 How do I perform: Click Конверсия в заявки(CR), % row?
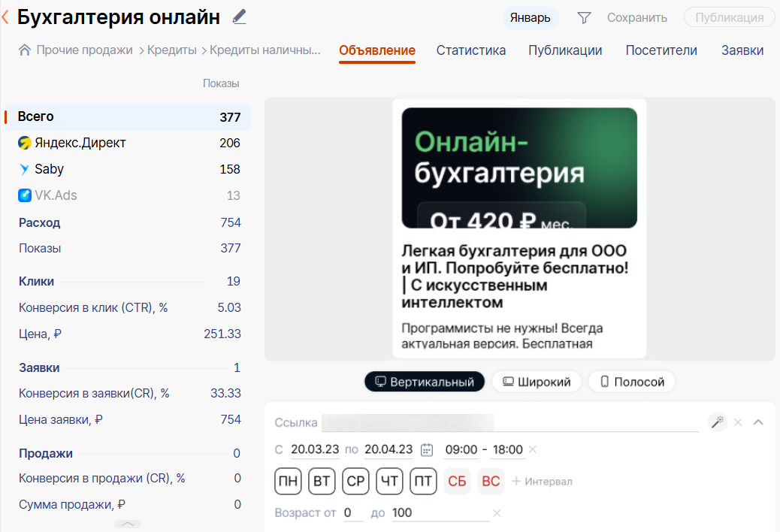(x=129, y=393)
